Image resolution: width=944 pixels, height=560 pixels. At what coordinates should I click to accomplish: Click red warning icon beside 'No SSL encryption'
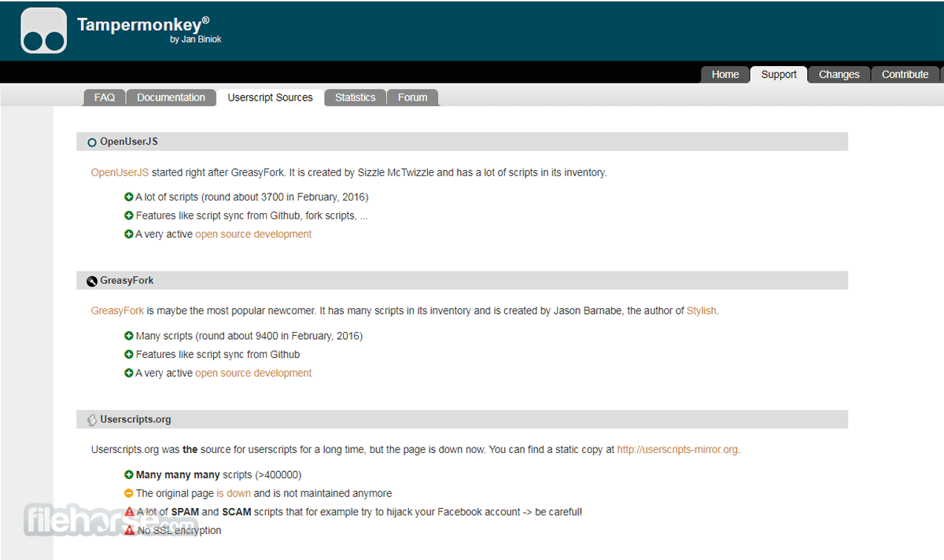130,530
